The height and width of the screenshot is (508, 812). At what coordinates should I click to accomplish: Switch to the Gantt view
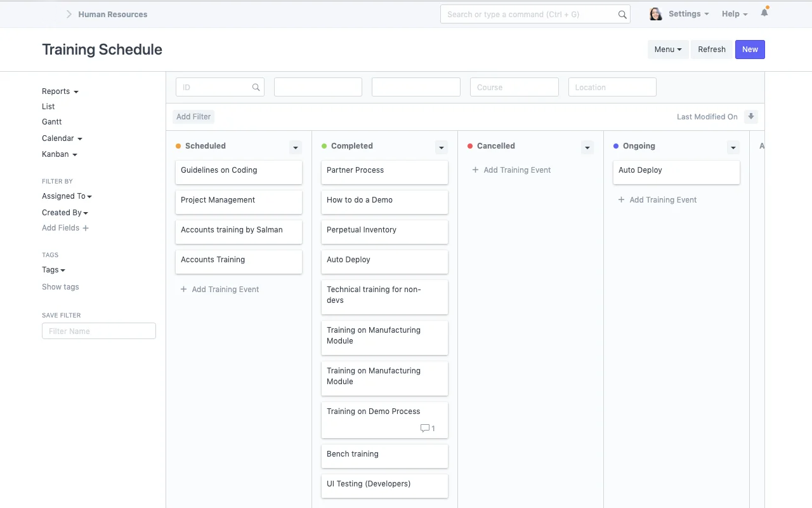click(52, 122)
